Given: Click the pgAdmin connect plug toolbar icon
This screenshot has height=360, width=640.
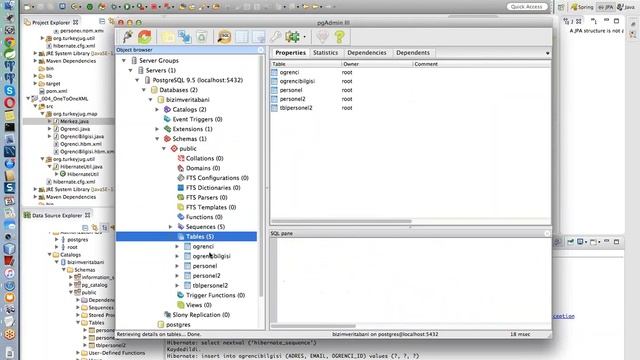Looking at the screenshot, I should [x=127, y=37].
